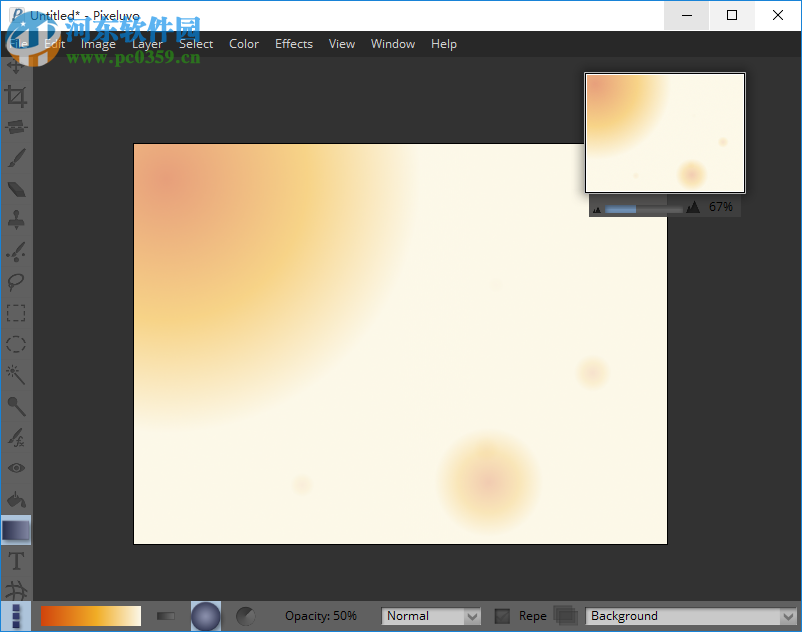
Task: Select the Effects brush (fx) tool
Action: (16, 437)
